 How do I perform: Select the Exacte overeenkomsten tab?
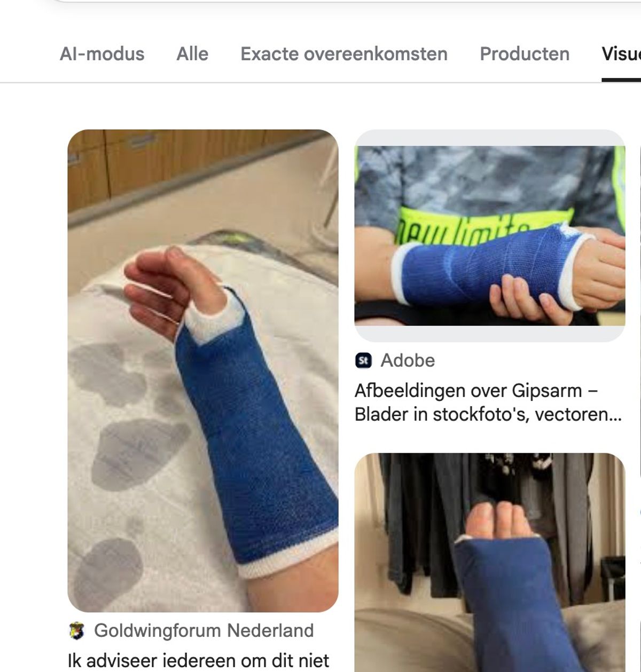tap(344, 54)
